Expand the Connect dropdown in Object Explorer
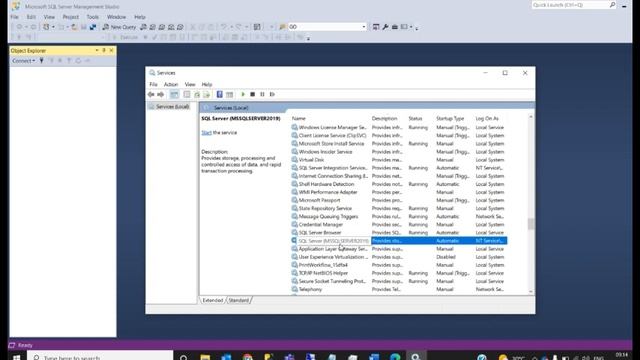 pos(24,61)
